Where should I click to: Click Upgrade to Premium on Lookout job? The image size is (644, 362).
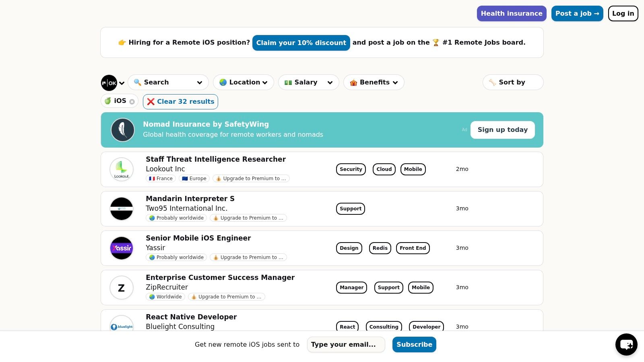[x=251, y=179]
